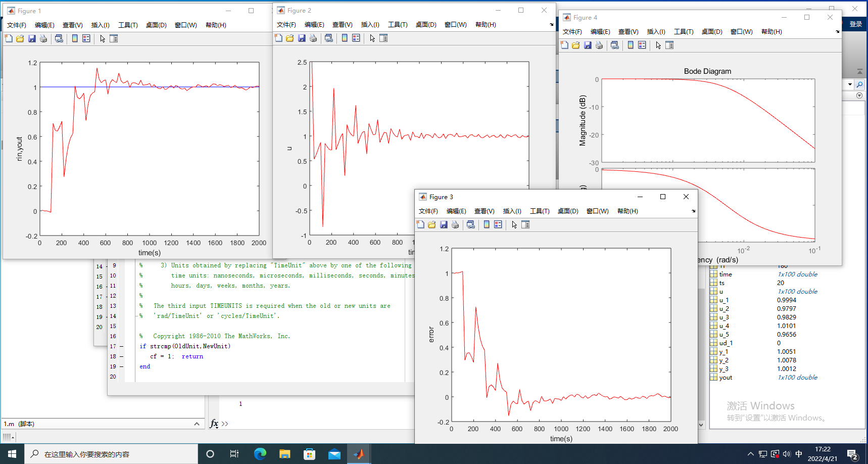Select workspace variable ud_1
Viewport: 868px width, 464px height.
[726, 343]
